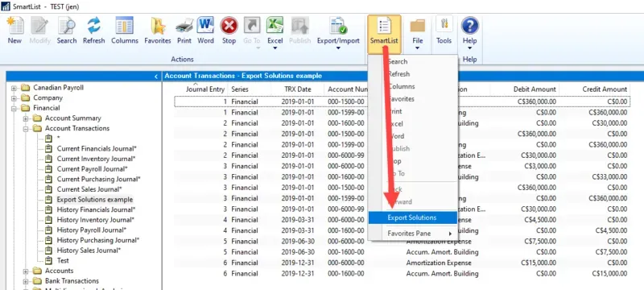Sort by the Debit Amount column header
The image size is (644, 290).
coord(535,89)
